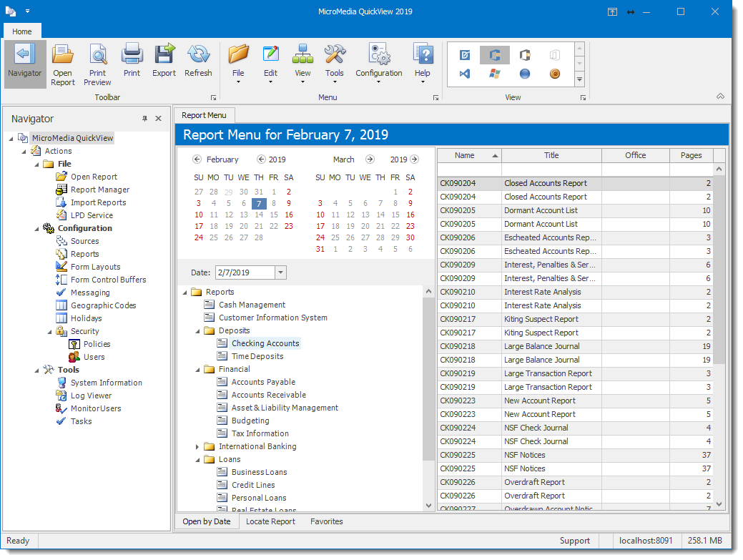Expand the International Banking folder
Image resolution: width=743 pixels, height=560 pixels.
197,447
